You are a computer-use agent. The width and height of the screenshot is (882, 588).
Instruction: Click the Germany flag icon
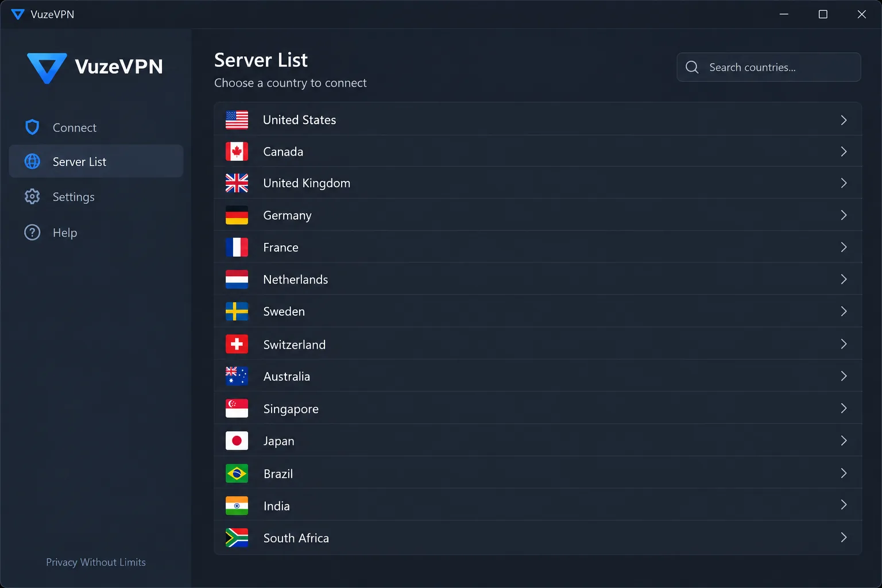pyautogui.click(x=237, y=215)
